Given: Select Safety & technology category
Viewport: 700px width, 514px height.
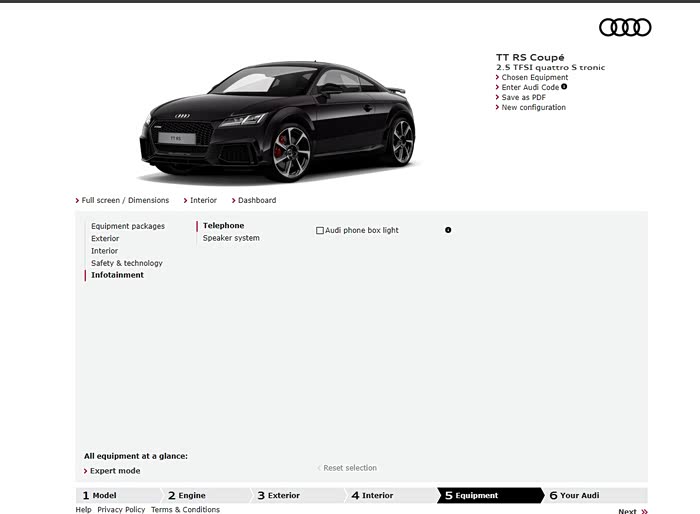Looking at the screenshot, I should coord(126,263).
